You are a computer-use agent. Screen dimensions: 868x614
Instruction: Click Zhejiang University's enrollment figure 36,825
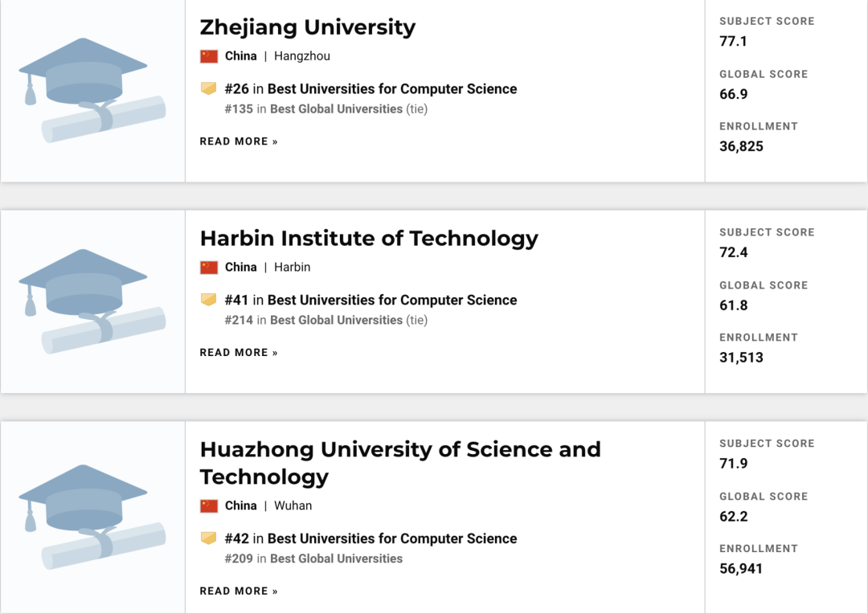pyautogui.click(x=740, y=146)
